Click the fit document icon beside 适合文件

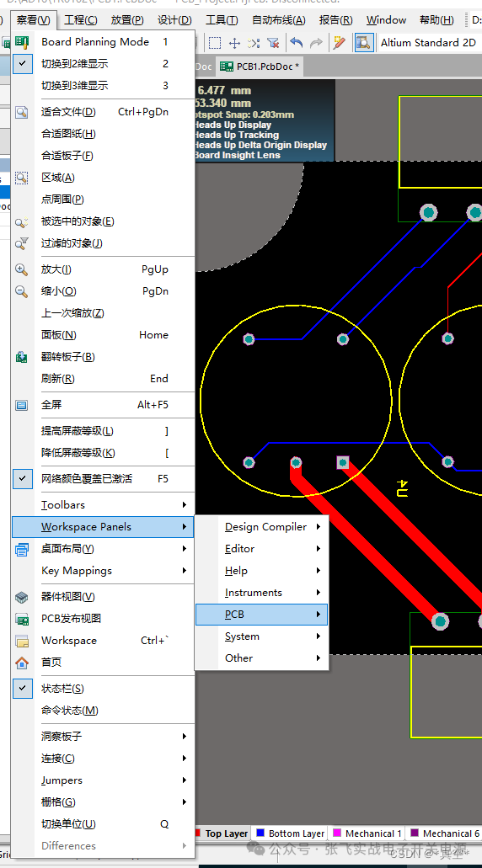click(22, 112)
